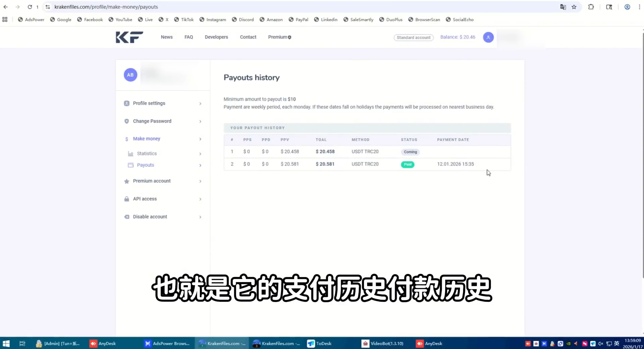Click the Statistics bar chart icon

point(130,154)
